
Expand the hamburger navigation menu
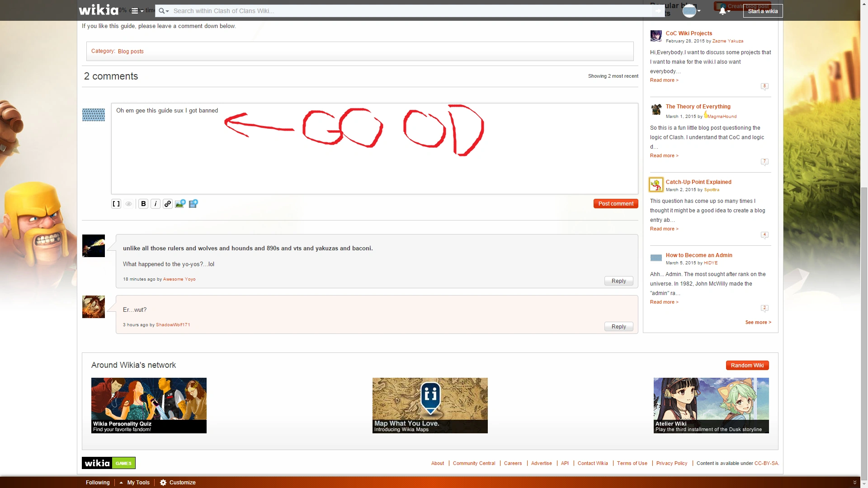pos(137,11)
